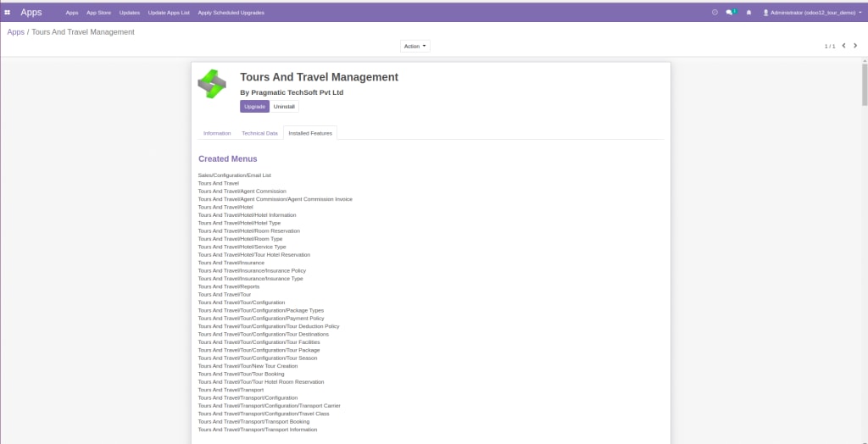Viewport: 868px width, 444px height.
Task: Select Tours And Travel/Reports line
Action: [x=229, y=286]
